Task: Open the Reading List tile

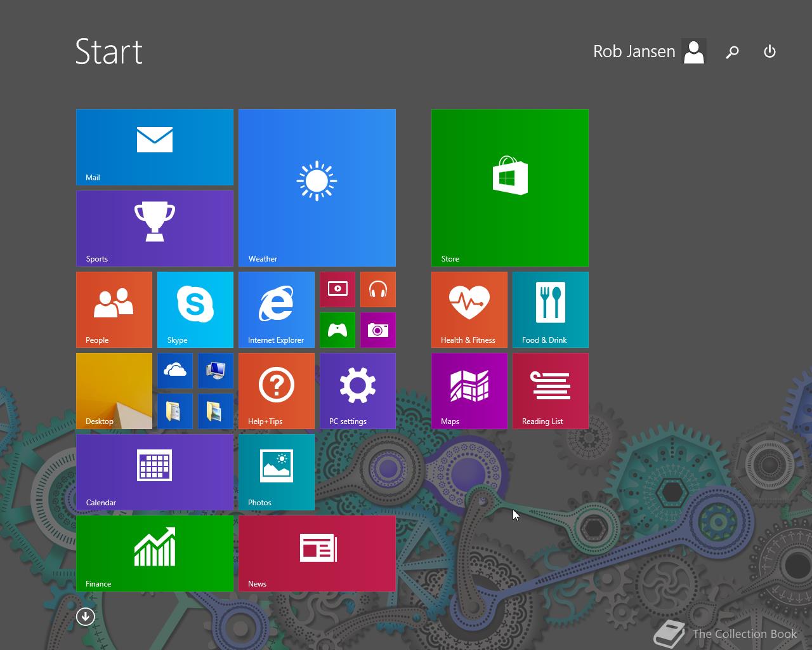Action: (x=551, y=391)
